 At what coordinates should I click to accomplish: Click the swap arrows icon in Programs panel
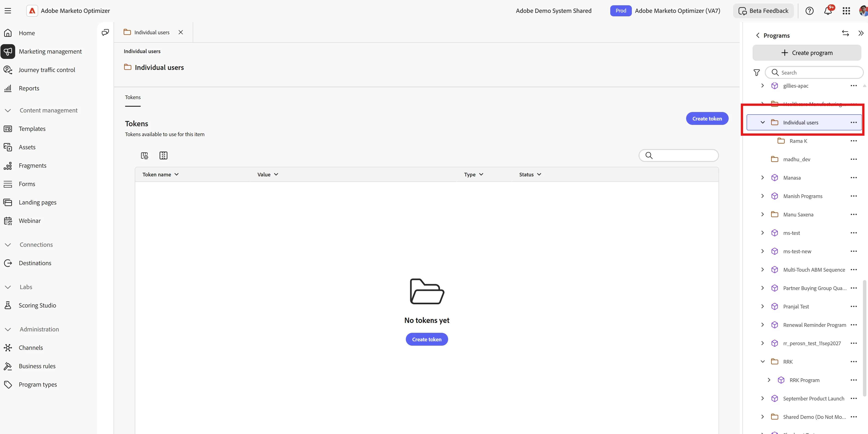click(845, 33)
